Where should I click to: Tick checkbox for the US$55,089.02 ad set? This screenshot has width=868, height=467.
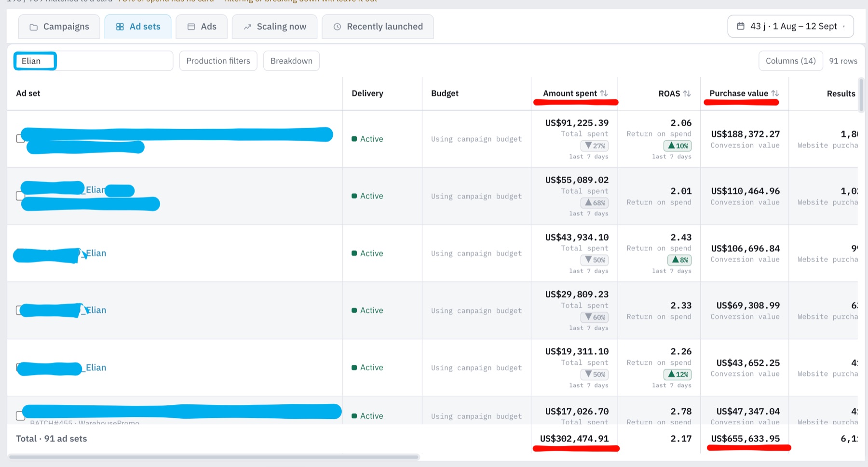click(x=20, y=196)
